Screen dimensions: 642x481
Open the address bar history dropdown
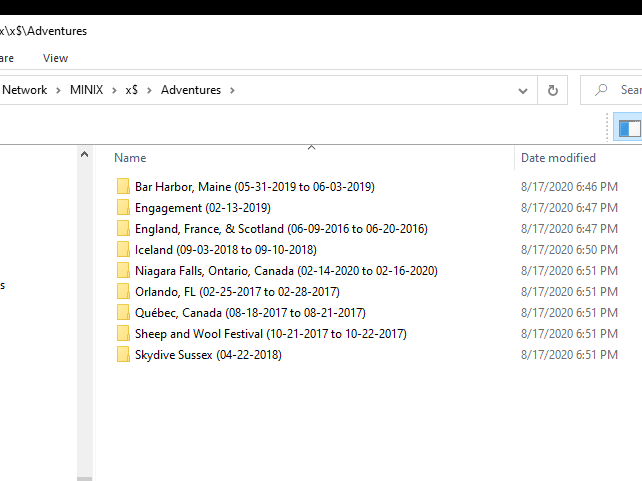point(523,90)
